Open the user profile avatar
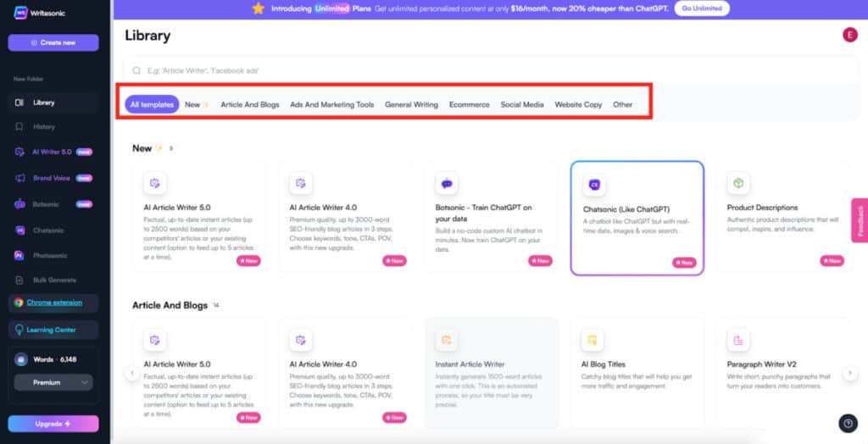868x444 pixels. click(x=849, y=35)
